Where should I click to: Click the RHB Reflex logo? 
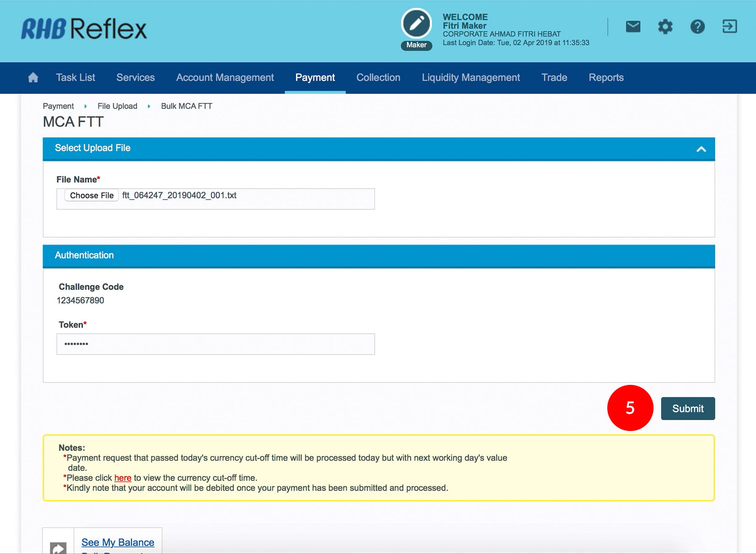[84, 29]
